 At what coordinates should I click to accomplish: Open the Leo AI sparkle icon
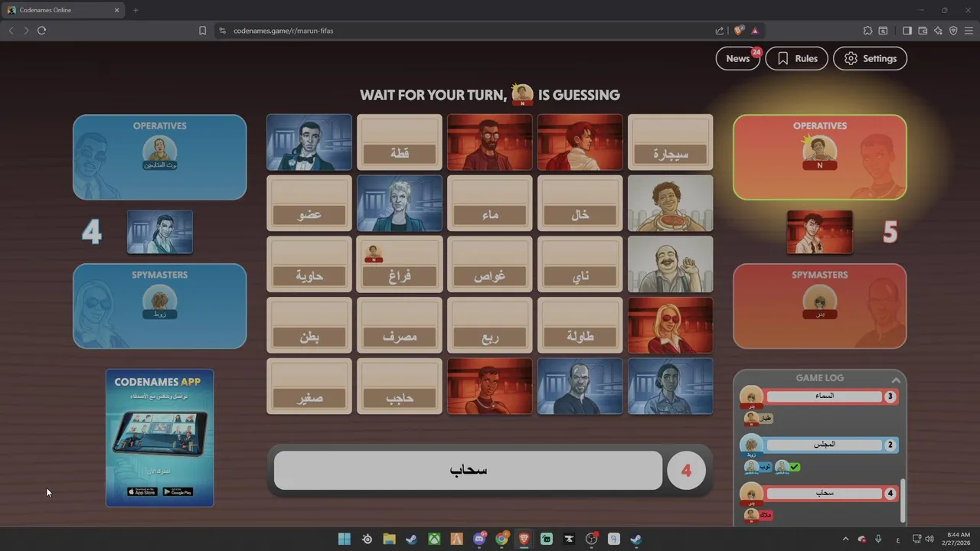tap(938, 31)
